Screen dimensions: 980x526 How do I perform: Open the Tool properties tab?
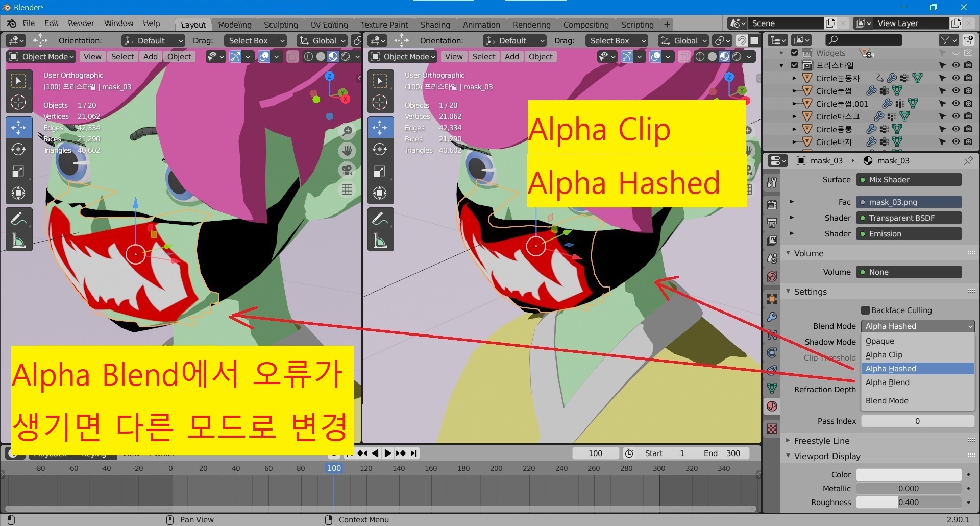click(x=772, y=182)
